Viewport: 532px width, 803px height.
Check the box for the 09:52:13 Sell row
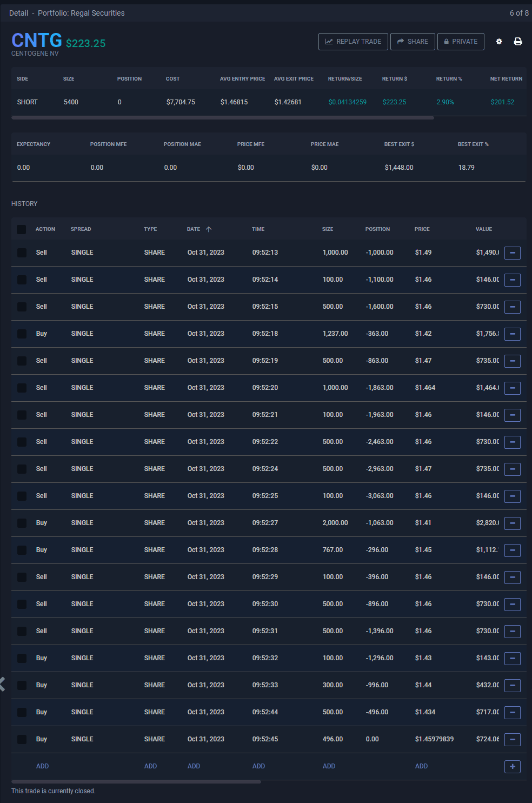tap(22, 253)
